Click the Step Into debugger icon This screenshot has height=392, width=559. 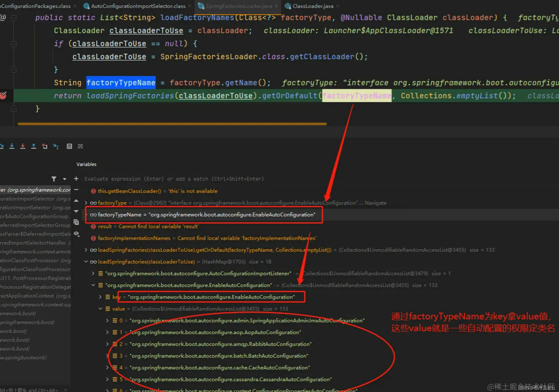[12, 146]
